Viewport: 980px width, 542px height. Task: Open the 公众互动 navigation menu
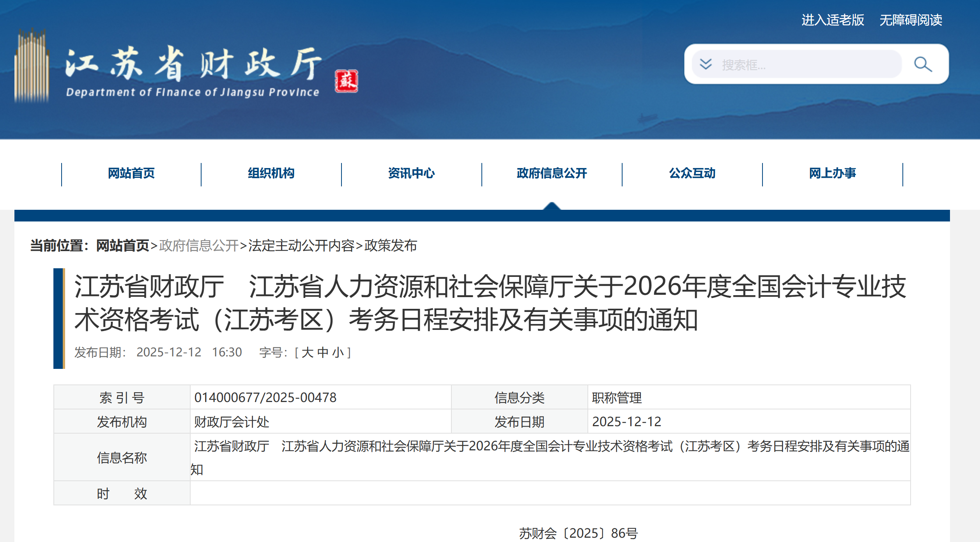(x=692, y=173)
